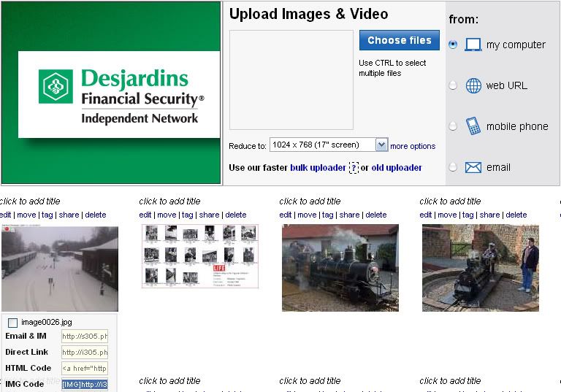Click the HTML Code field
561x392 pixels.
(85, 369)
